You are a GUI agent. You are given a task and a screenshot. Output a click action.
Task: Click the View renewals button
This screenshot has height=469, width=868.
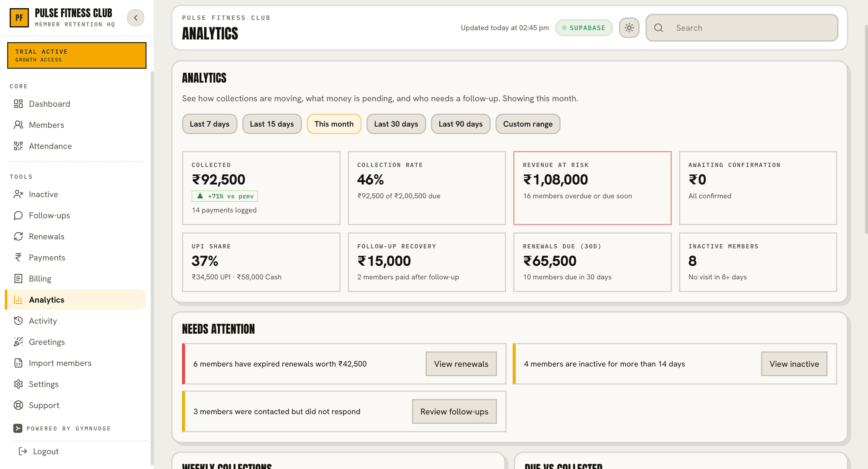461,364
